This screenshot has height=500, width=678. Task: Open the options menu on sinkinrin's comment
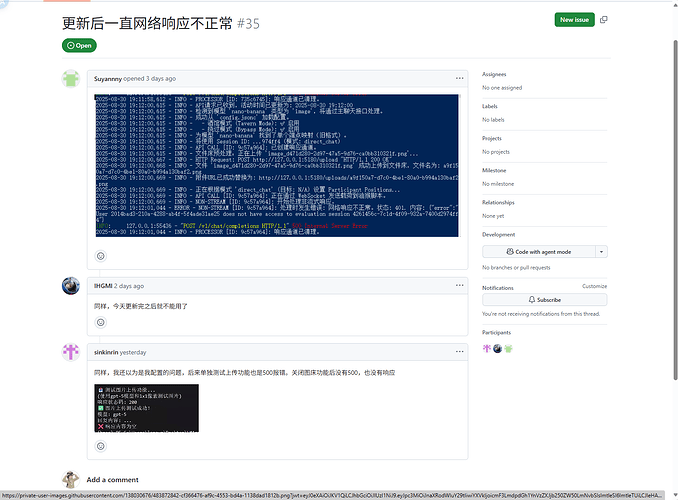tap(459, 352)
